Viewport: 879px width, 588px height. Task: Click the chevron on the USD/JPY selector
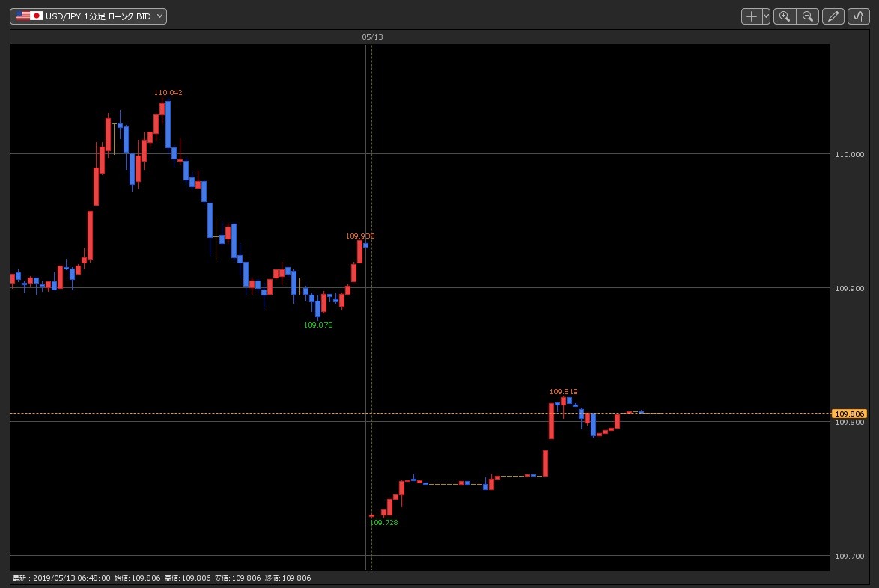[159, 16]
